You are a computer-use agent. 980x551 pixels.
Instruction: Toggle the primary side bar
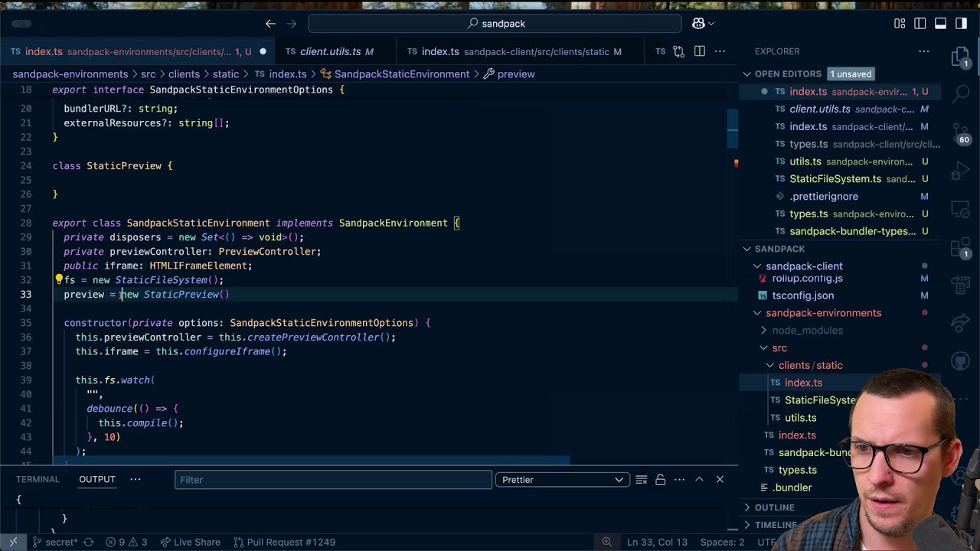920,24
